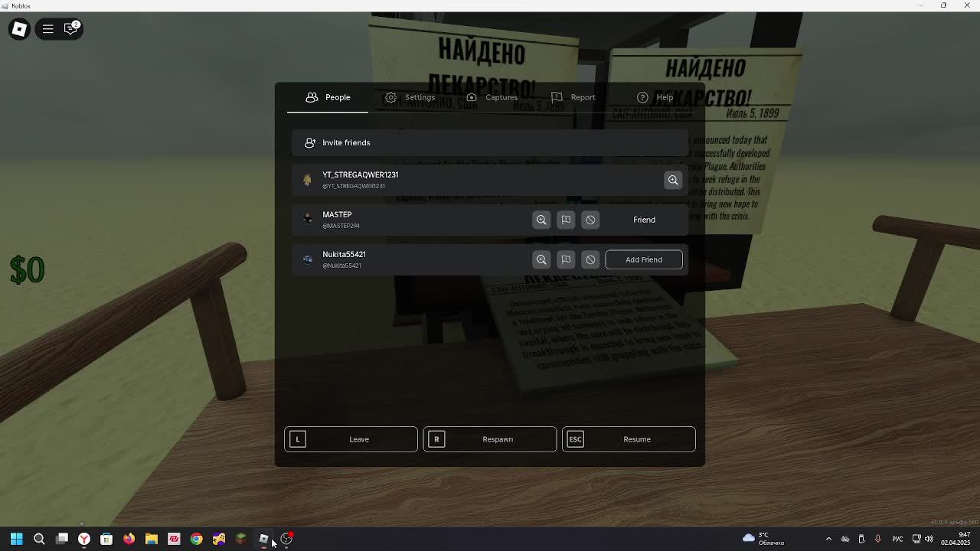
Task: Click MASTEP player thumbnail
Action: point(307,220)
